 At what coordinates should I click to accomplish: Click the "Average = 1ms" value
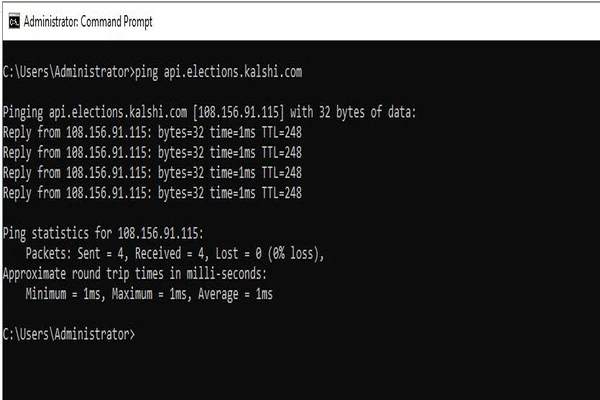coord(235,294)
